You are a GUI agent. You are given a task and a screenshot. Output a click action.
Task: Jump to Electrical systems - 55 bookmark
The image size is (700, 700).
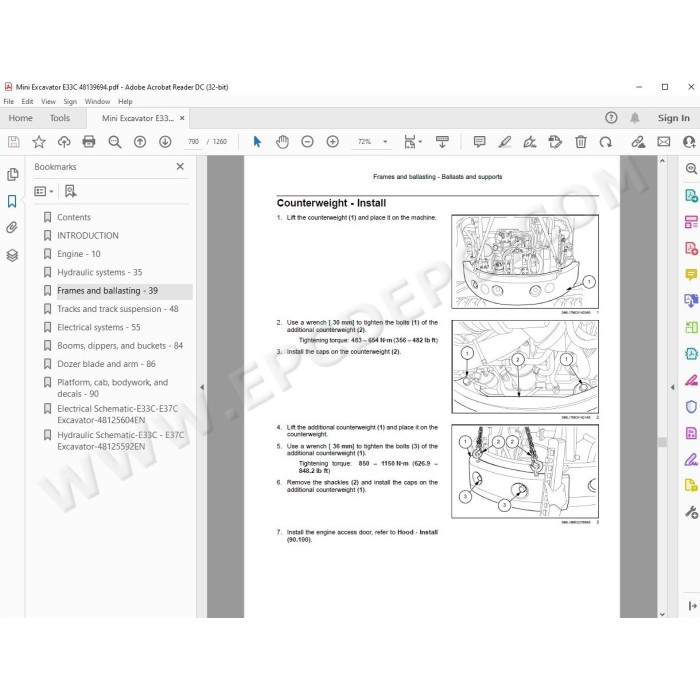pyautogui.click(x=99, y=327)
